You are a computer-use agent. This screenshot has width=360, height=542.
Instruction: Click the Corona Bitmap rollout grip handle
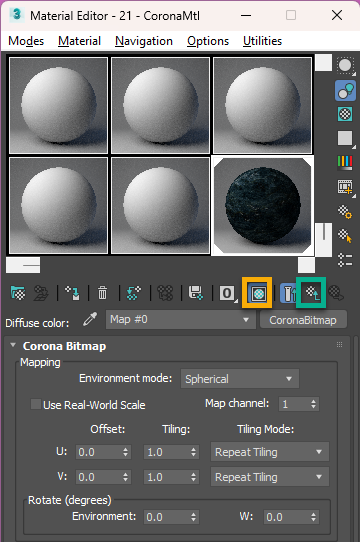coord(340,345)
